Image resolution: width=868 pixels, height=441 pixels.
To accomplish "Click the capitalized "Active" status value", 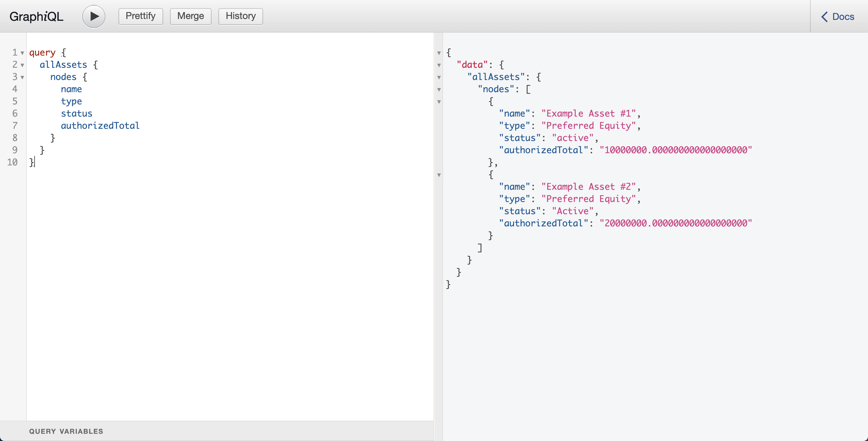I will 573,211.
